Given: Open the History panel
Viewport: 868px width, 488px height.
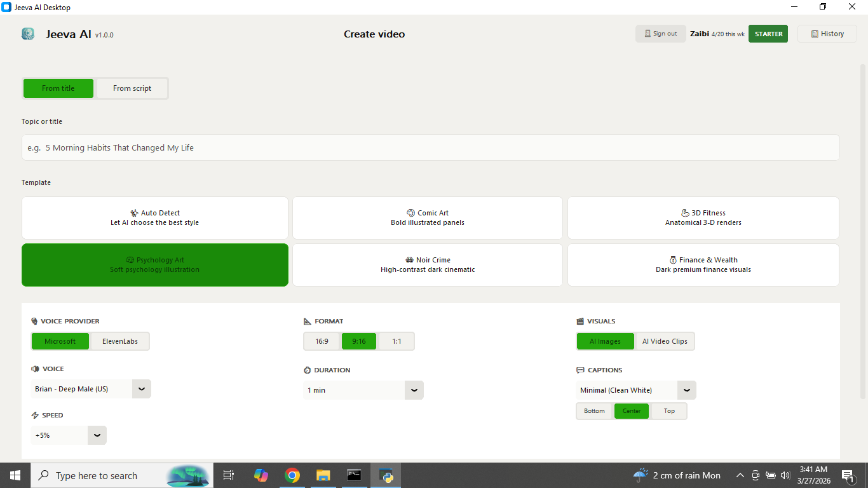Looking at the screenshot, I should [827, 34].
